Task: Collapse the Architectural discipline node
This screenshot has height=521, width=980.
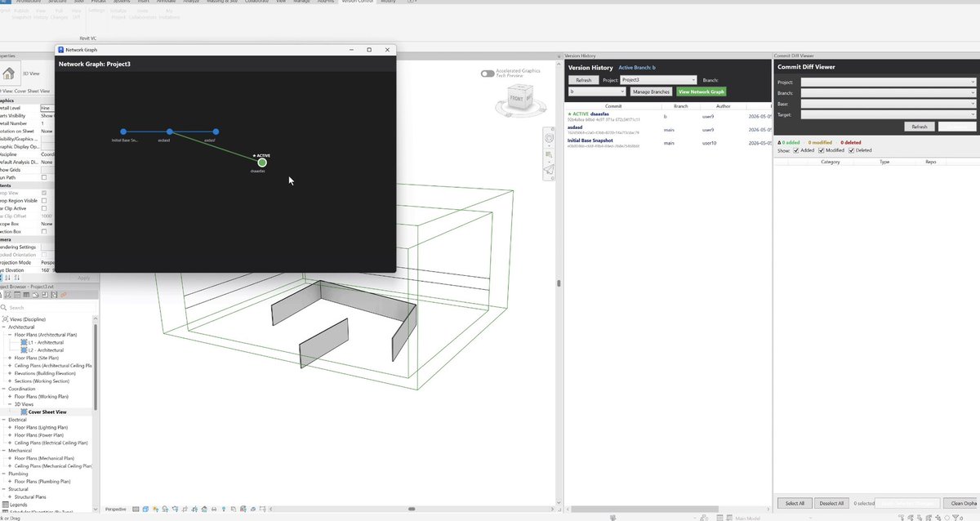Action: [4, 327]
